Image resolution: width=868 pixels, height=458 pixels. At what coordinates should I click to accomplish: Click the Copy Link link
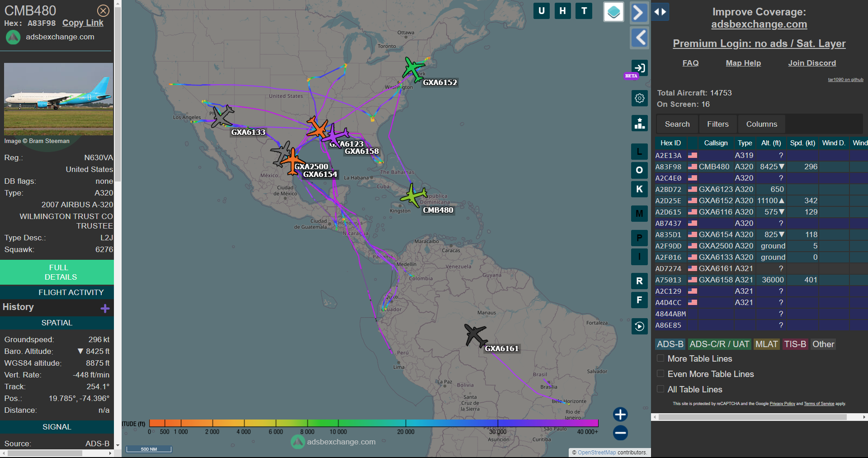click(x=83, y=23)
